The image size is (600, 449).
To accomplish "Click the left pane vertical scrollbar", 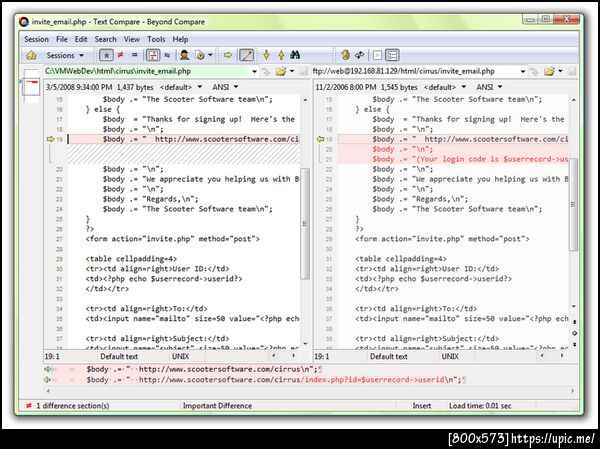I will pos(305,224).
